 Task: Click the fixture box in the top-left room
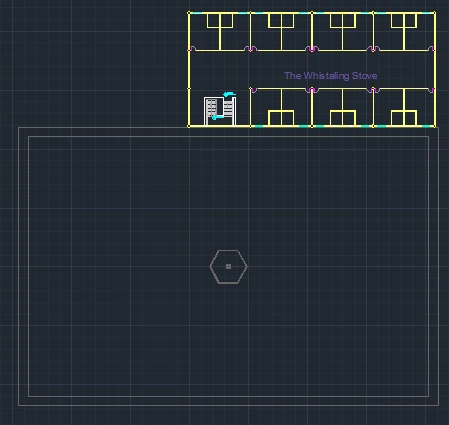pyautogui.click(x=220, y=21)
